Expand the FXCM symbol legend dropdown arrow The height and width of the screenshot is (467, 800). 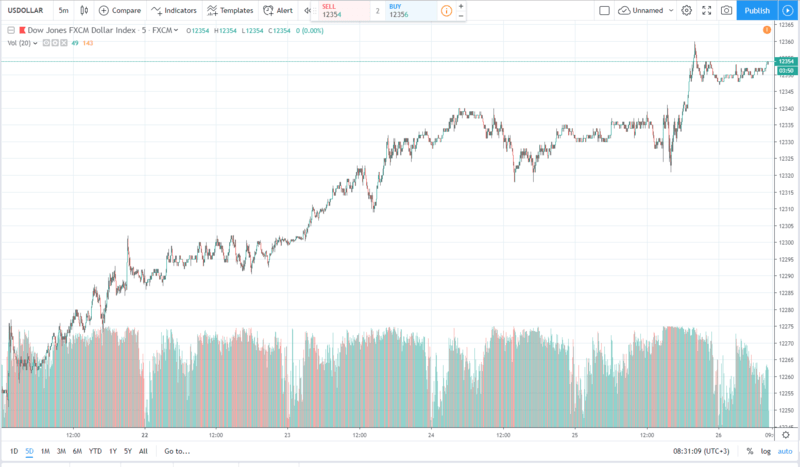(176, 30)
